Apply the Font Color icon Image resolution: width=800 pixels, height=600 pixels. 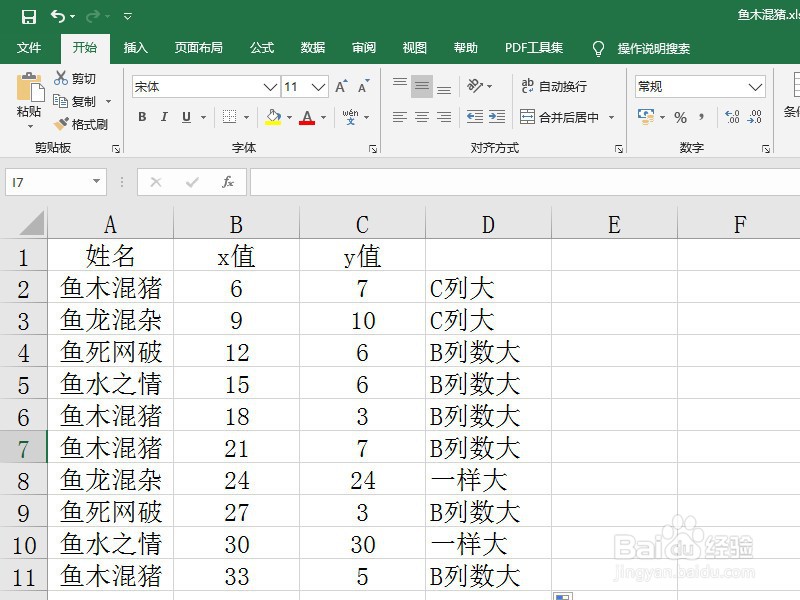point(308,117)
